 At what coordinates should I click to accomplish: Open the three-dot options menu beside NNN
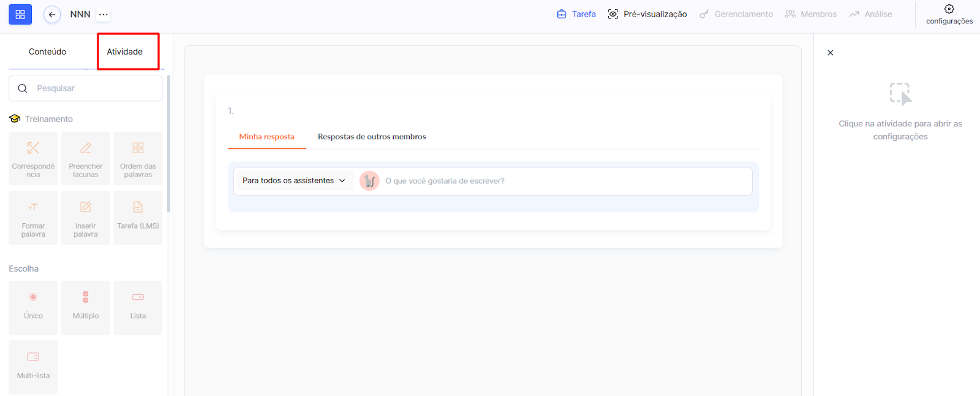[x=104, y=14]
